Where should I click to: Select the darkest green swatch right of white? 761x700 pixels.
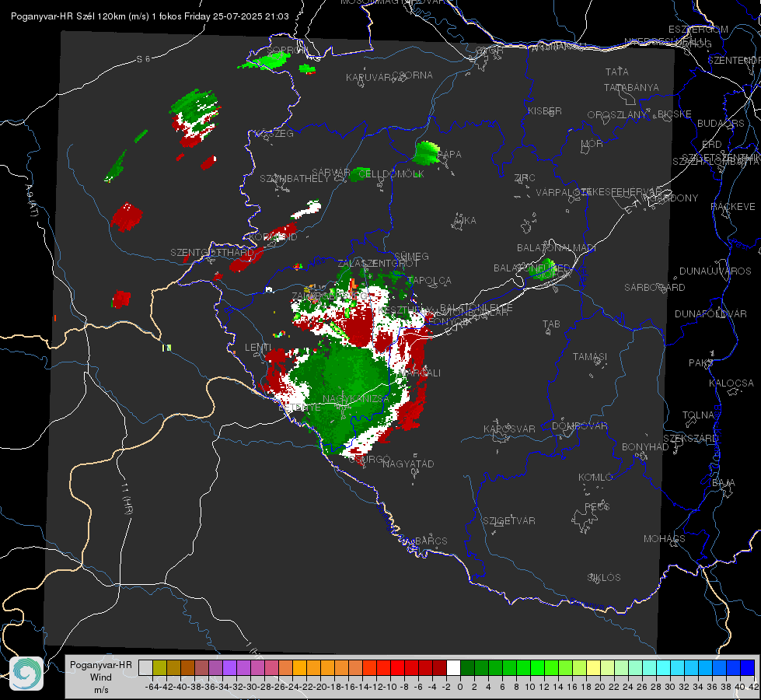click(467, 667)
